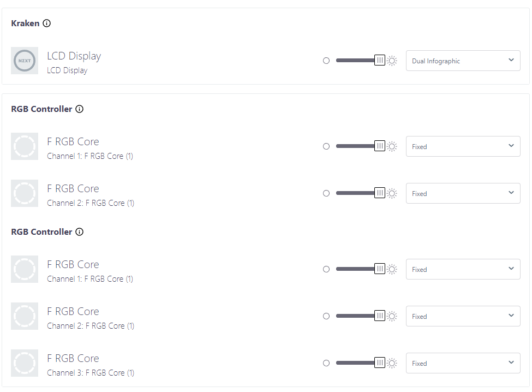
Task: Expand the Fixed dropdown for Channel 3
Action: tap(463, 363)
